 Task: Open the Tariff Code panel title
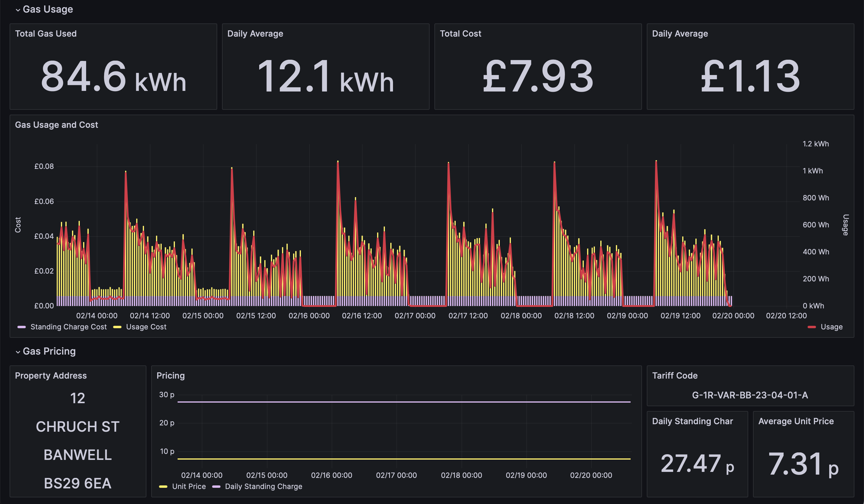point(674,375)
